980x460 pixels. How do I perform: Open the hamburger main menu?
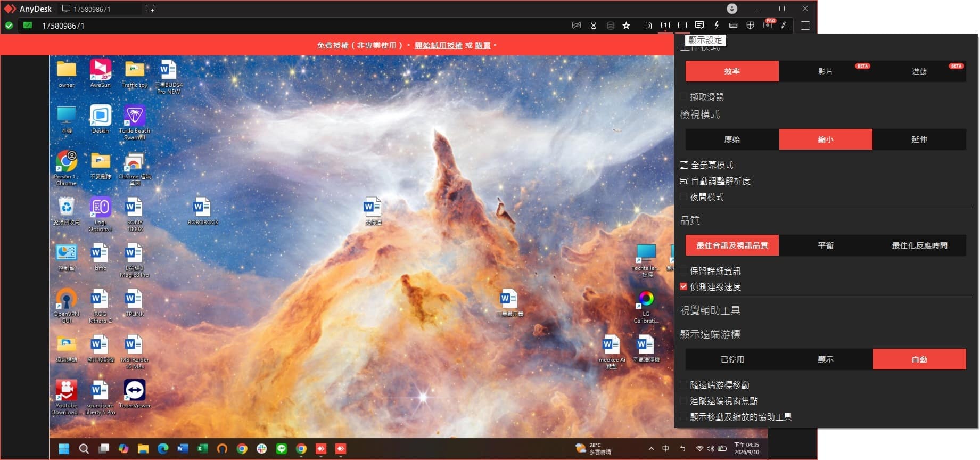805,26
